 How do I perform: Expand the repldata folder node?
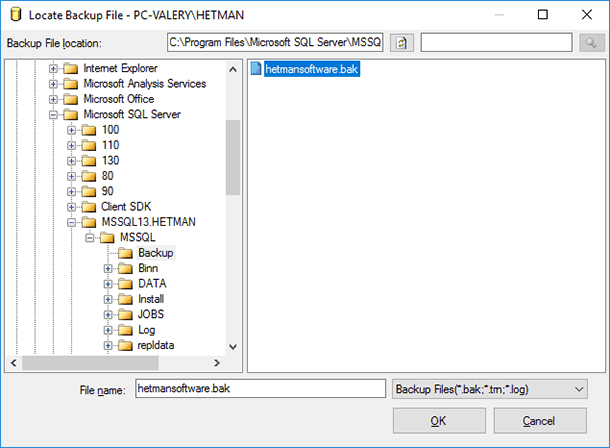click(x=108, y=345)
